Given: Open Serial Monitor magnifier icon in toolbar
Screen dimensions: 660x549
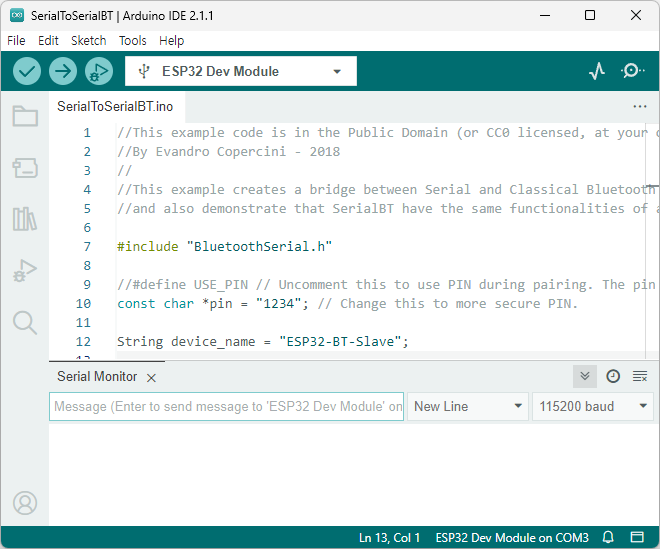Looking at the screenshot, I should point(632,71).
